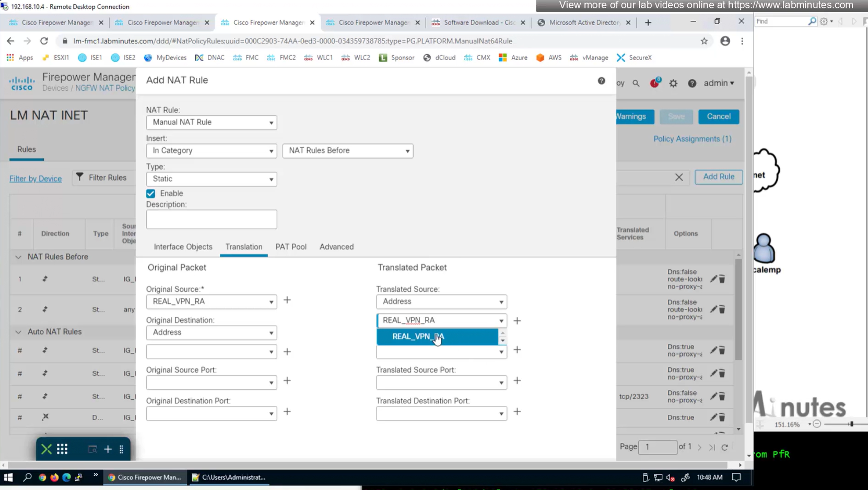The width and height of the screenshot is (868, 490).
Task: Open the NAT Rule type dropdown
Action: tap(212, 123)
